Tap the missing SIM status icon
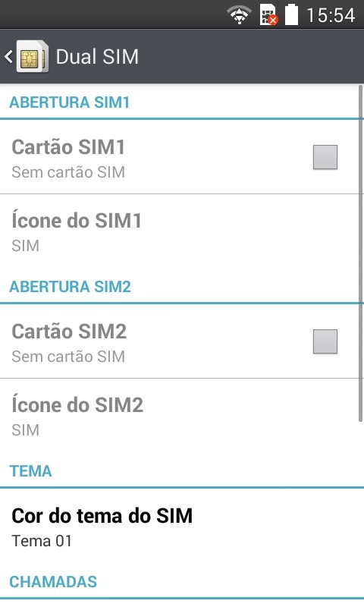 268,14
